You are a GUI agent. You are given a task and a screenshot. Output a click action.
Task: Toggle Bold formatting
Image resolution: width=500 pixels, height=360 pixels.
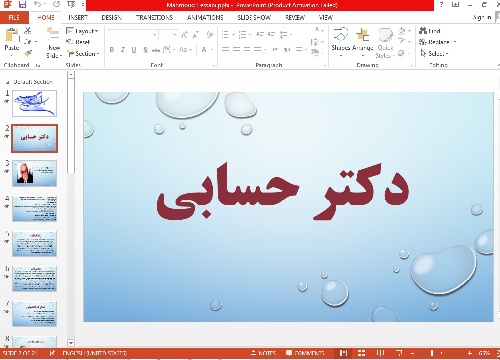[x=112, y=50]
